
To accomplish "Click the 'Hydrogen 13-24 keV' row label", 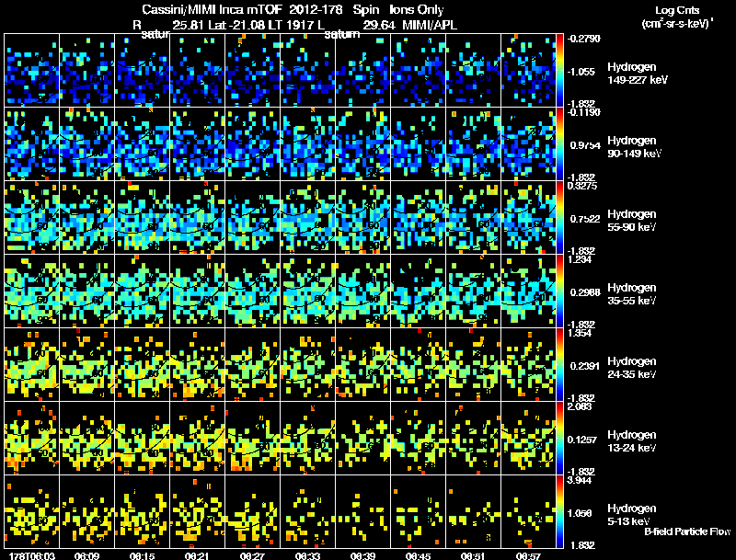I will tap(632, 441).
